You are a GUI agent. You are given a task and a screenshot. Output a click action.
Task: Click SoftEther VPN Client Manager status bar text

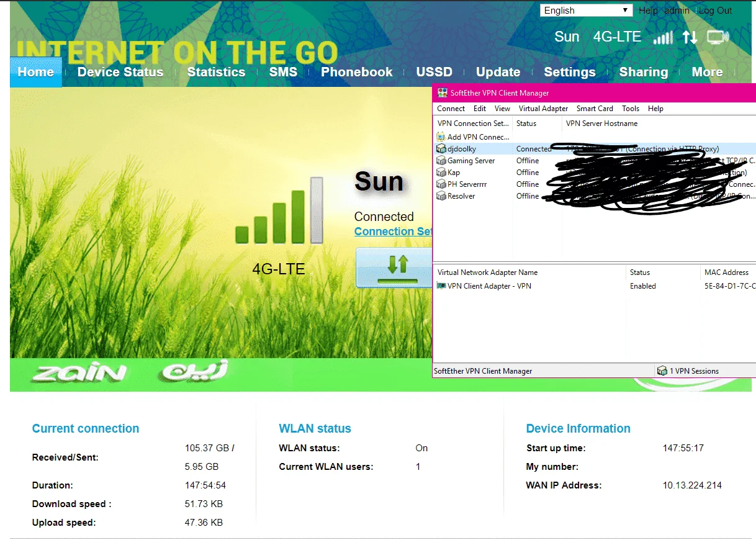click(x=483, y=371)
